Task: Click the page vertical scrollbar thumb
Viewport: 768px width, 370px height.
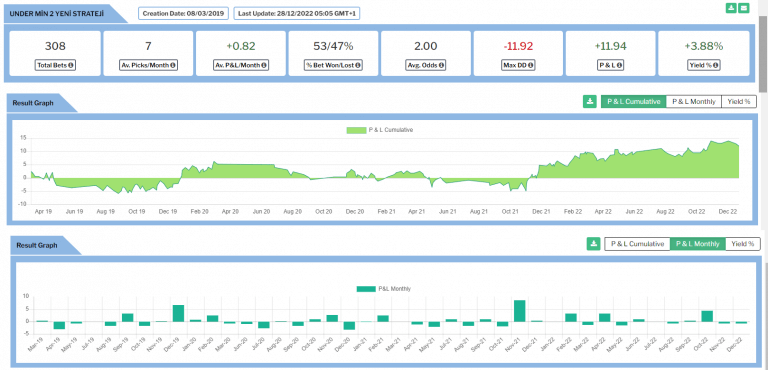Action: tap(763, 54)
